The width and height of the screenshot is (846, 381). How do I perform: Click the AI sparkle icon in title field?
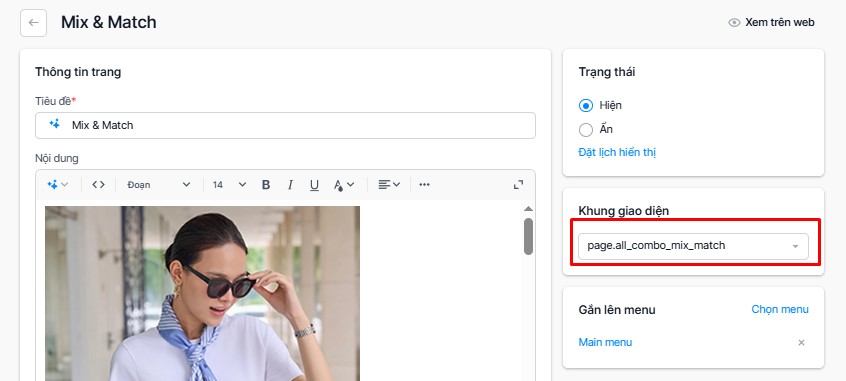[x=54, y=125]
